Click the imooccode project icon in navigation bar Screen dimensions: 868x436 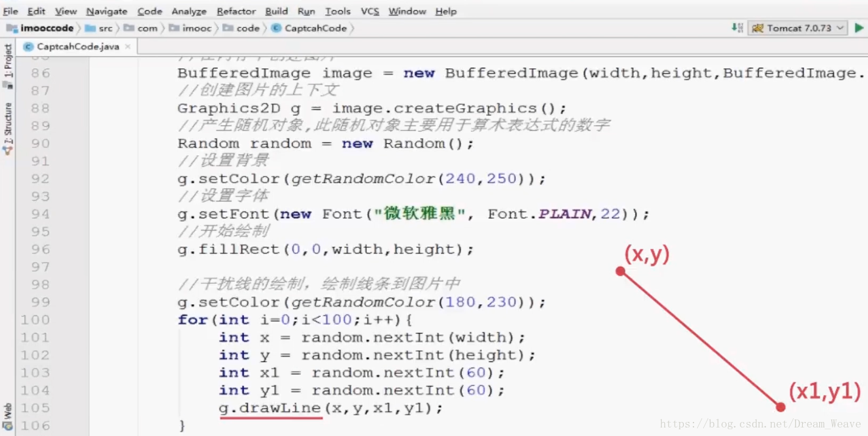click(x=10, y=28)
